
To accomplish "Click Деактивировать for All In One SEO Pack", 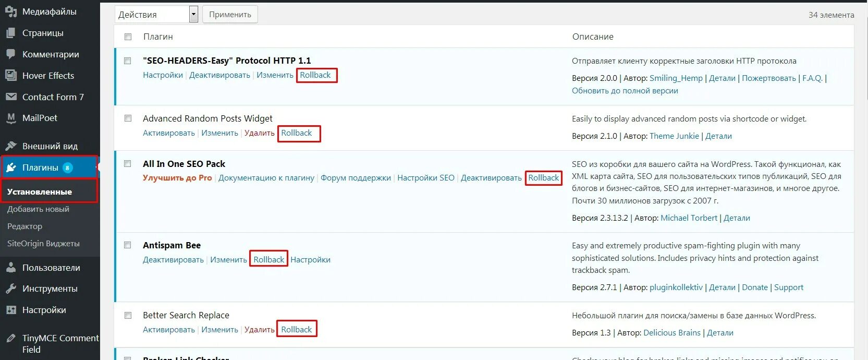I will 491,178.
